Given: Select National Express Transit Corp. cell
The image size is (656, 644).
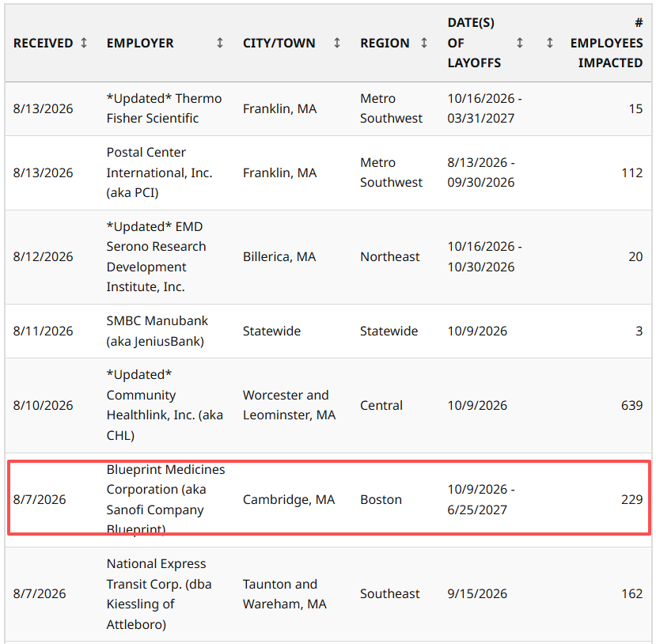Looking at the screenshot, I should click(159, 593).
